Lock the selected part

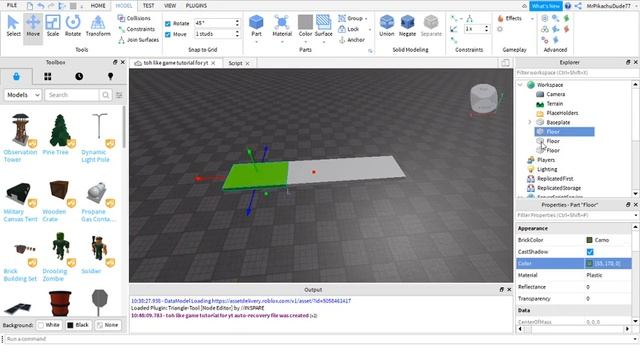pyautogui.click(x=349, y=29)
